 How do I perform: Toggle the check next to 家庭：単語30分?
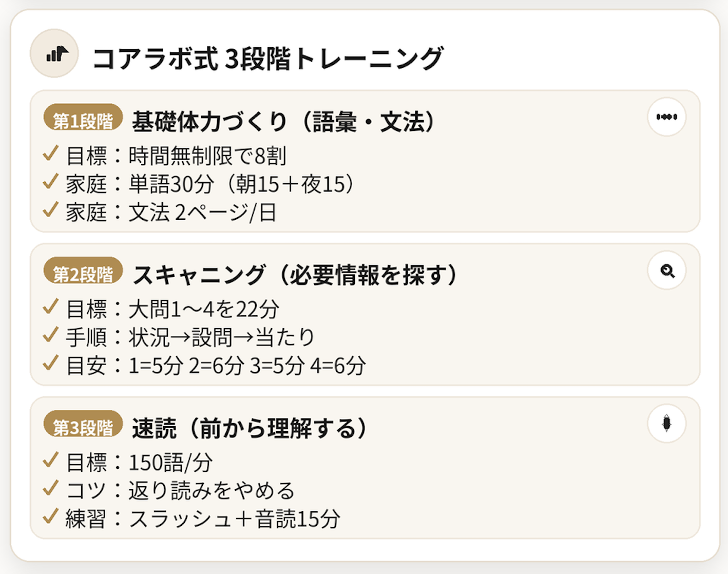pos(50,182)
